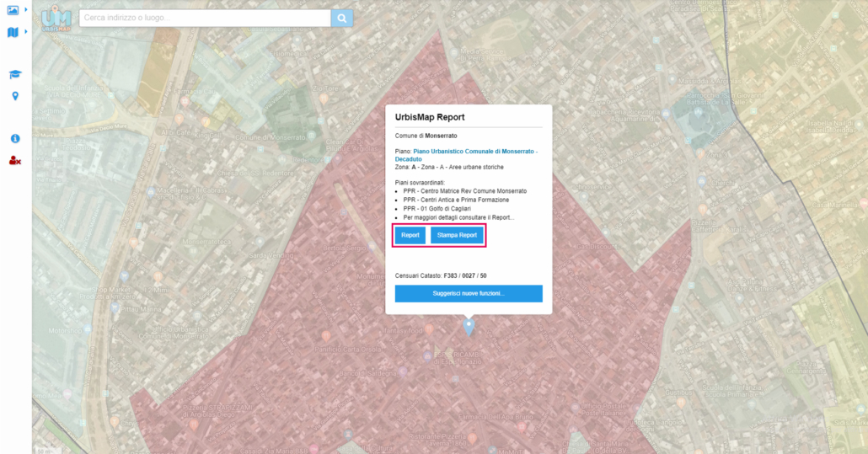Click the Zio Tore restaurant marker
The width and height of the screenshot is (868, 454).
[x=324, y=99]
